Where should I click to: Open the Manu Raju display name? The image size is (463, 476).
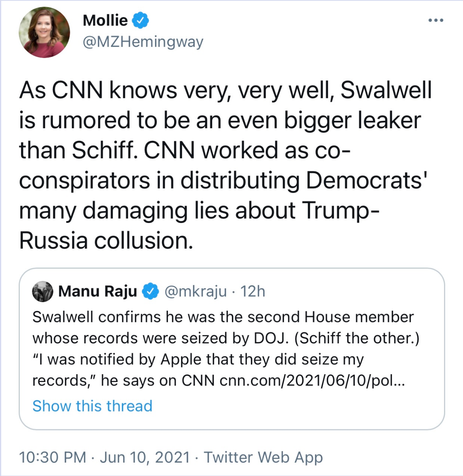[98, 291]
